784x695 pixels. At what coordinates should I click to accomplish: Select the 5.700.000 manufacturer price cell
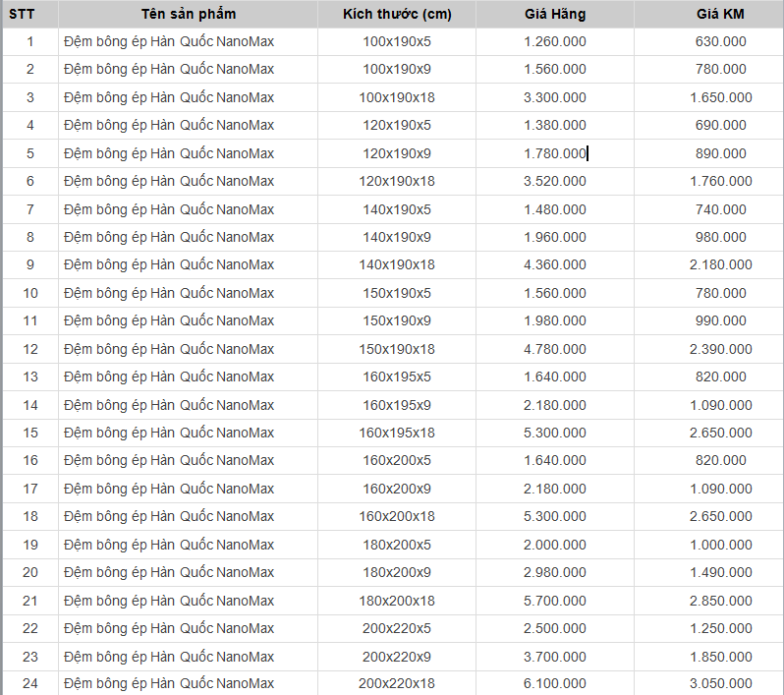pos(554,601)
